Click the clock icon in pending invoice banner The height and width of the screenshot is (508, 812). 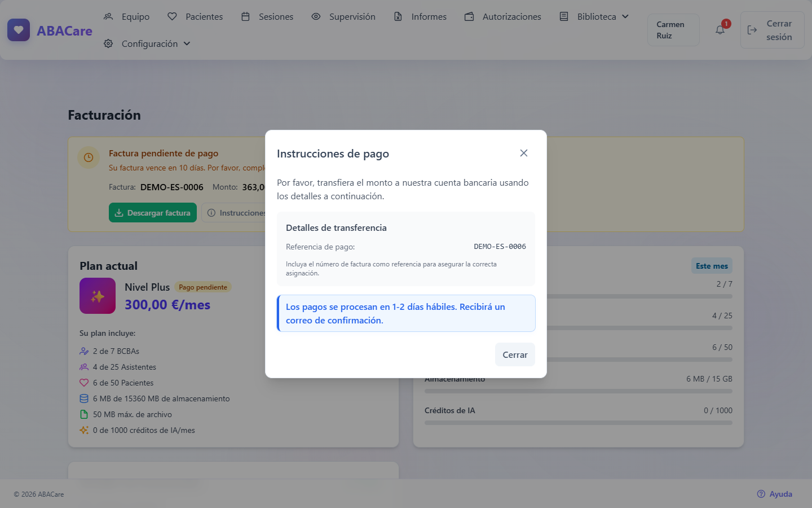click(x=89, y=157)
